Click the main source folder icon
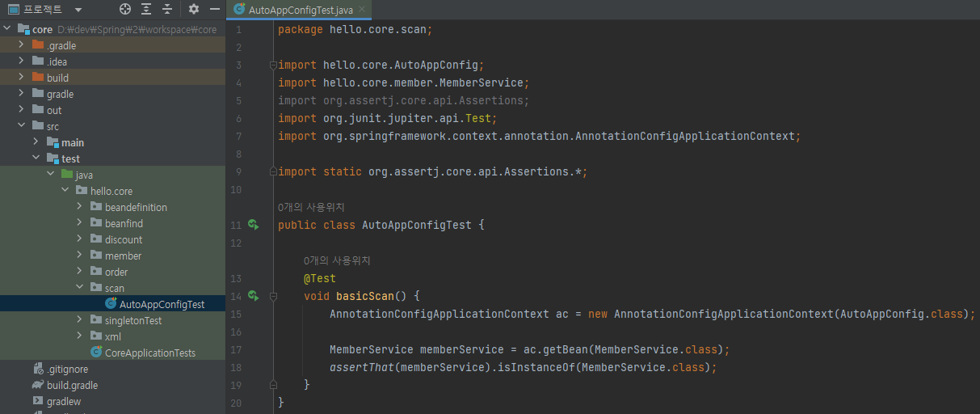Viewport: 980px width, 414px height. 53,142
